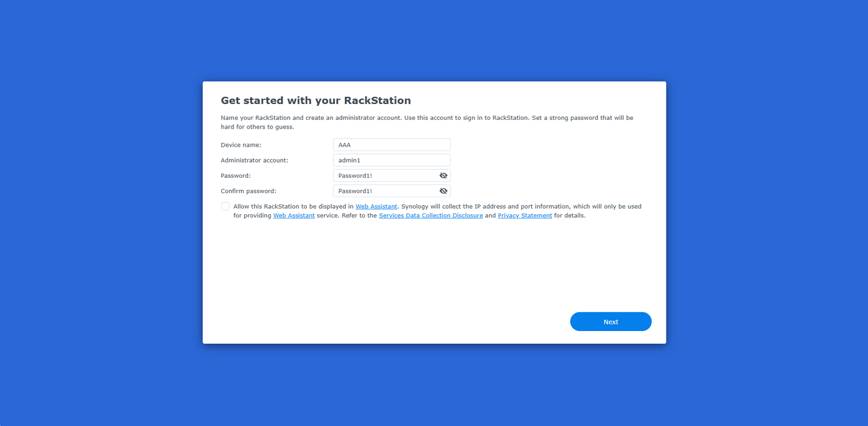Click the 'Device name:' label
Image resolution: width=868 pixels, height=426 pixels.
click(241, 145)
